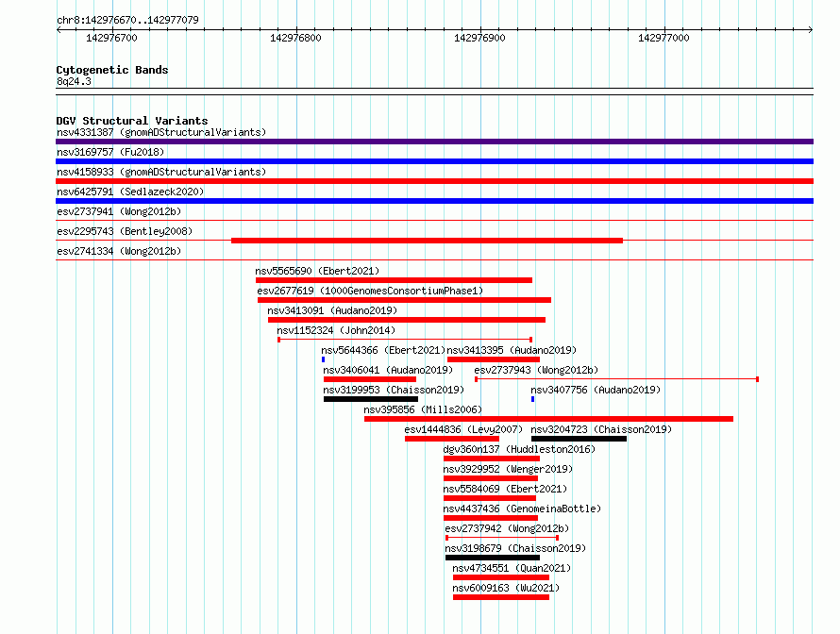Click the nsv4331387 gnomADStructuralVariants label
The width and height of the screenshot is (840, 634).
point(161,132)
